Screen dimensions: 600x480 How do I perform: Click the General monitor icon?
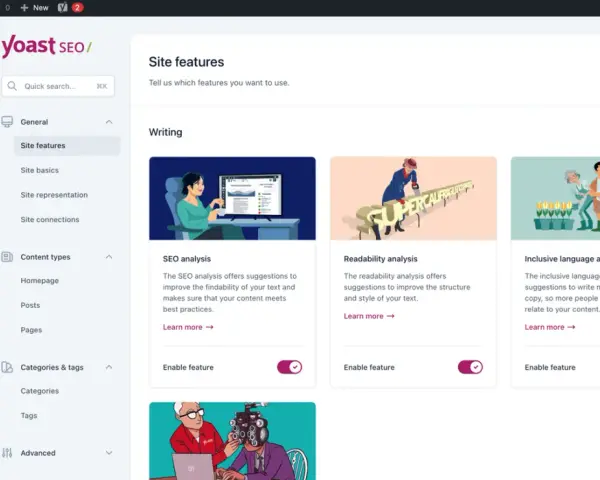(x=7, y=122)
